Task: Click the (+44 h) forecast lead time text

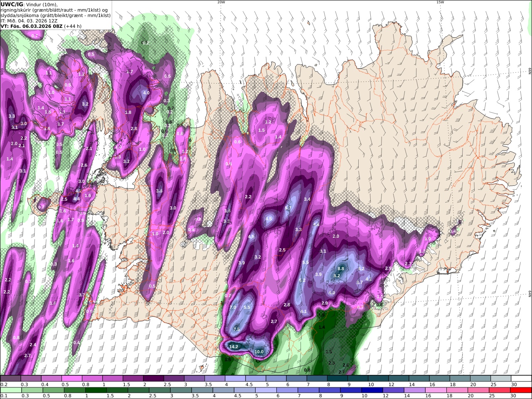Action: pos(73,26)
